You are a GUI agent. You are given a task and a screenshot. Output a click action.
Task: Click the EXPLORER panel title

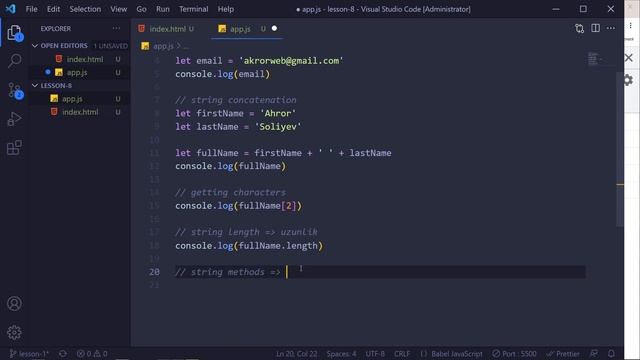click(56, 29)
